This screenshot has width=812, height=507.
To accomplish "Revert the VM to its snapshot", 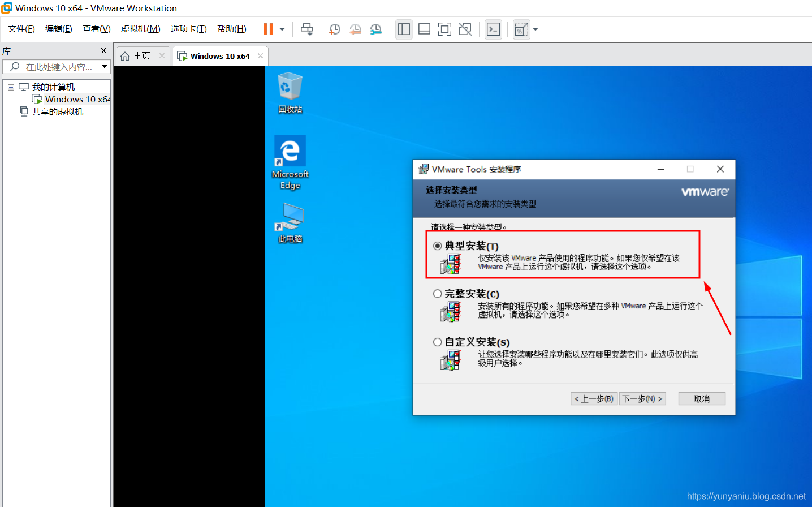I will 355,29.
